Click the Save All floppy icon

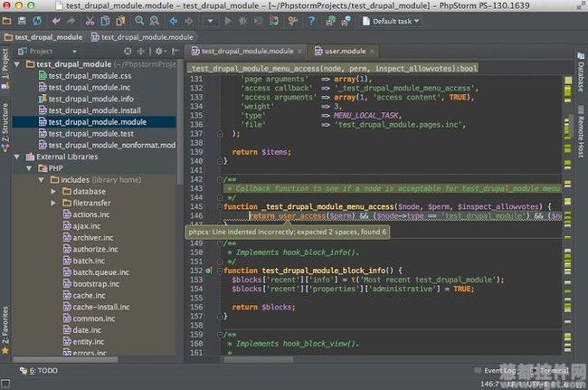22,21
